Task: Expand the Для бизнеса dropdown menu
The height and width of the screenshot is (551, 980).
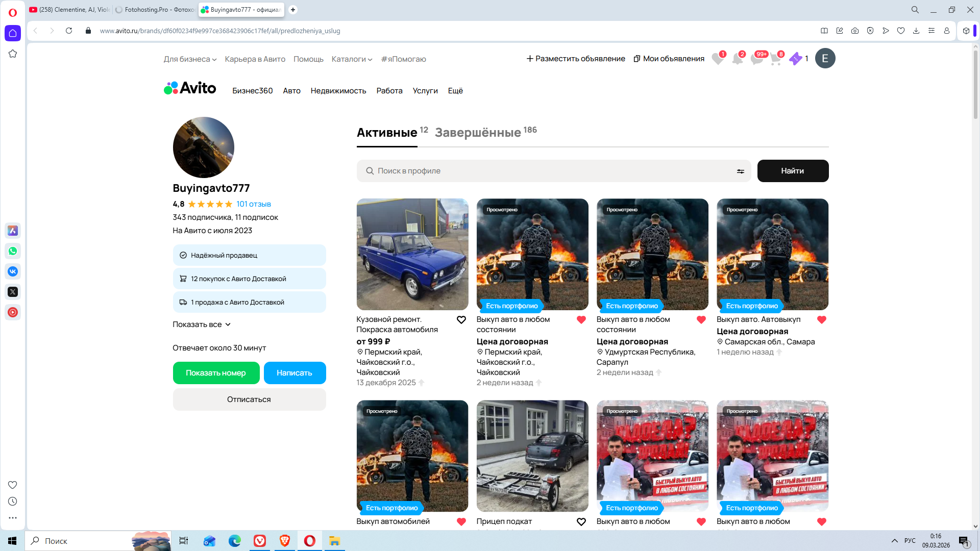Action: pyautogui.click(x=190, y=59)
